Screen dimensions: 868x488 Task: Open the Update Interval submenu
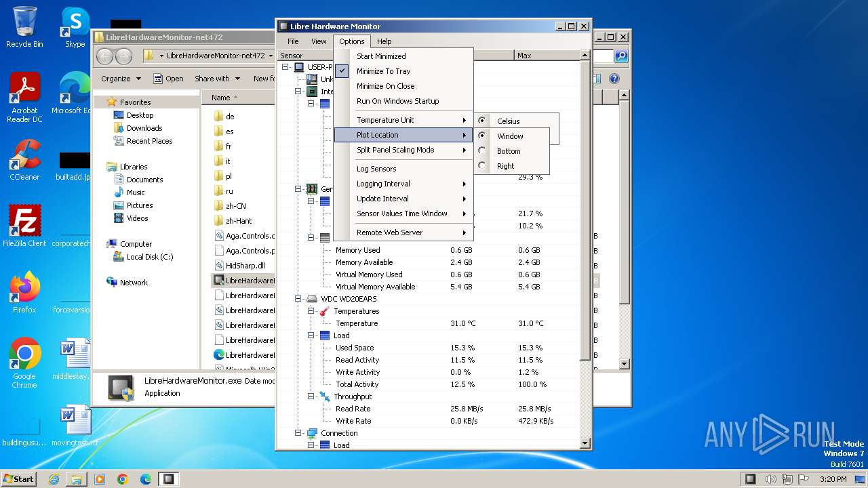(x=403, y=199)
